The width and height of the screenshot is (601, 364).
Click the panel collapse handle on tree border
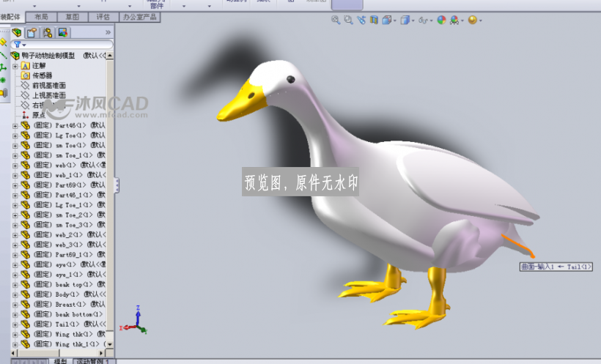(117, 185)
